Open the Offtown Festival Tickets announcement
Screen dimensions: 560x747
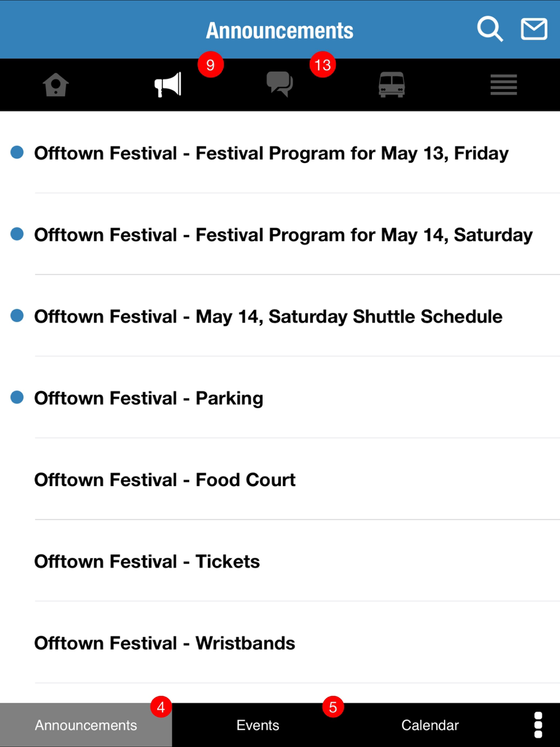click(147, 562)
